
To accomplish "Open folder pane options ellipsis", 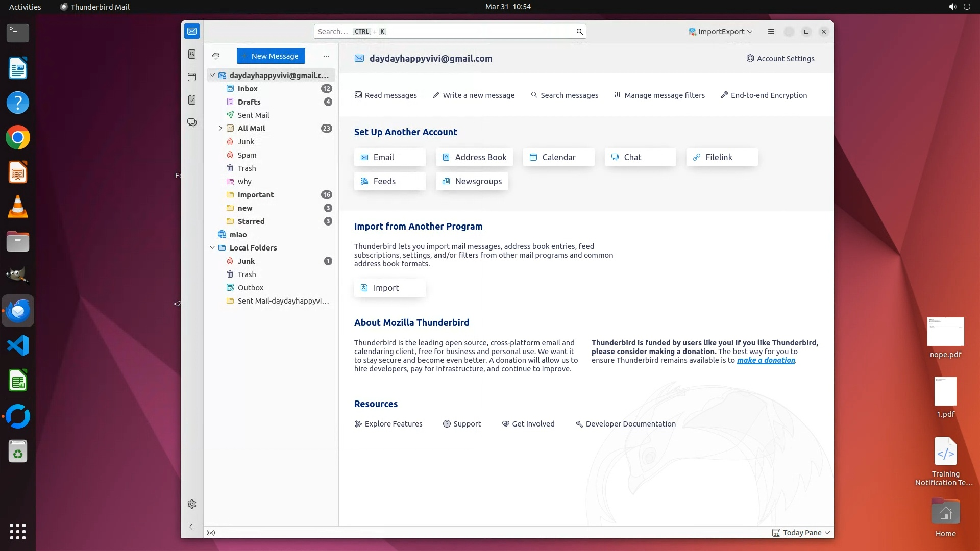I will click(x=326, y=56).
